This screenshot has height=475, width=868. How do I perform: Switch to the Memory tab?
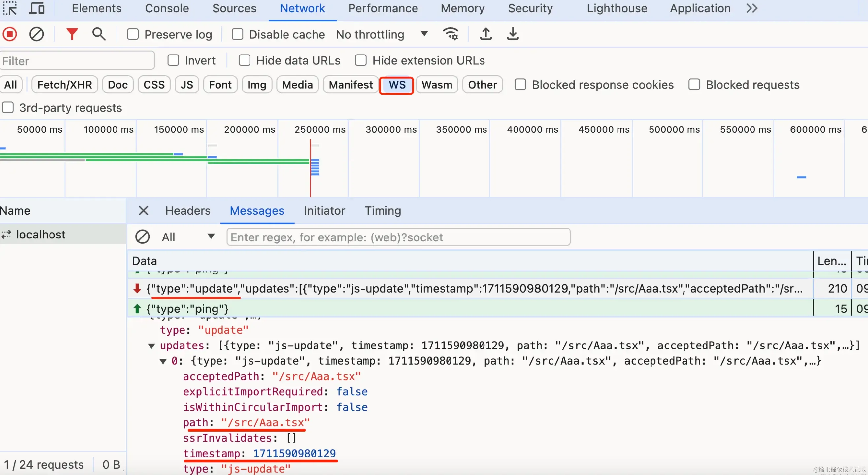click(463, 8)
